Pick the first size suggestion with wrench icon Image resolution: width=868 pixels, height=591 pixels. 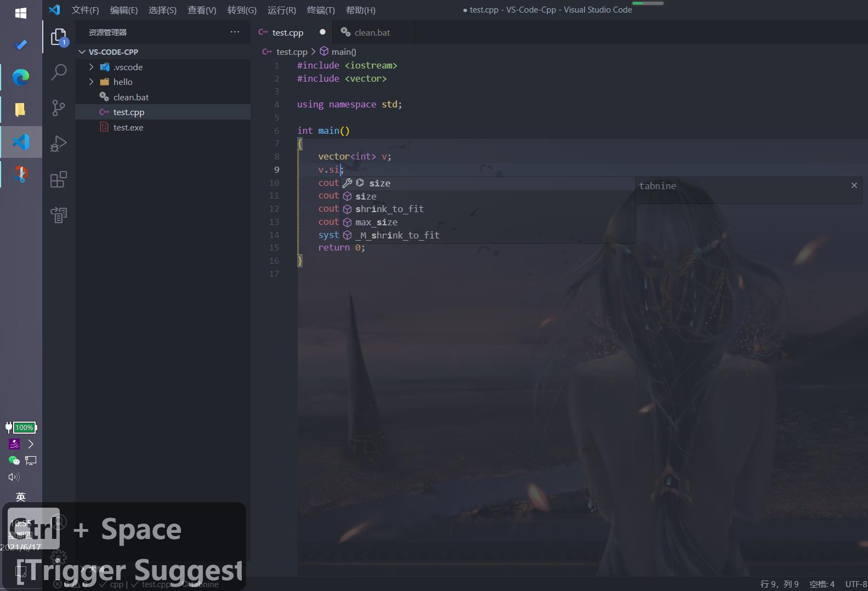tap(487, 183)
